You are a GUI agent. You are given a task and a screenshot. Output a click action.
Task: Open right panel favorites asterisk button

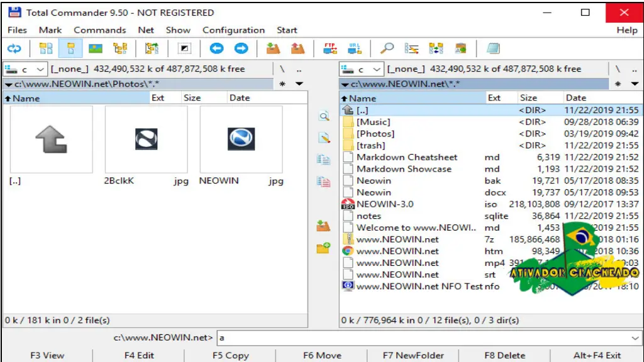(x=618, y=84)
